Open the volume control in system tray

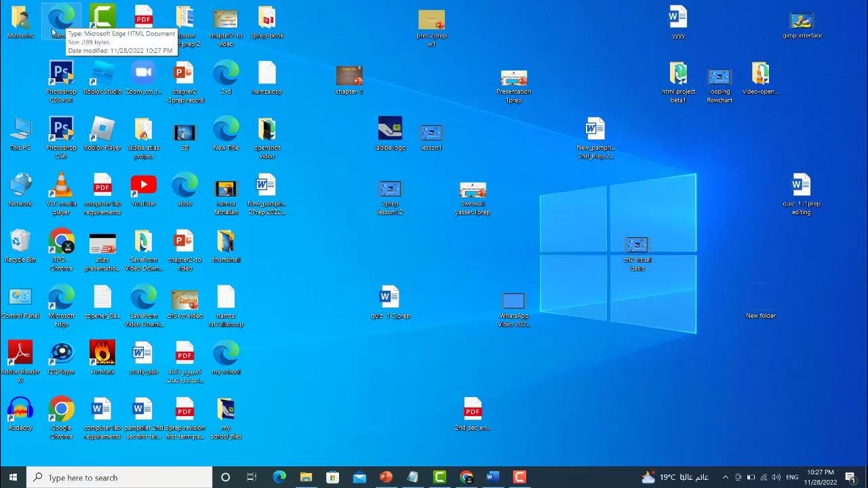776,477
